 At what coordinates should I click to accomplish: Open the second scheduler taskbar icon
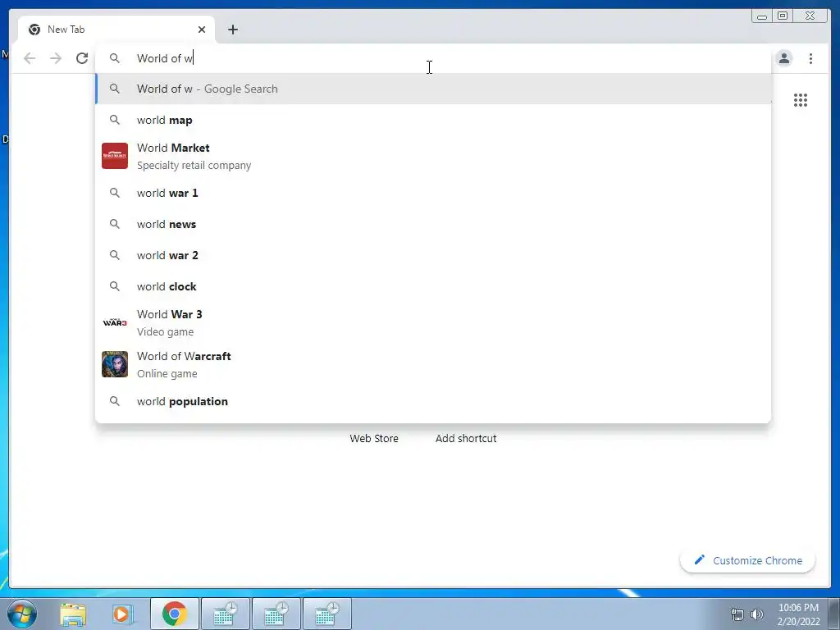tap(276, 614)
